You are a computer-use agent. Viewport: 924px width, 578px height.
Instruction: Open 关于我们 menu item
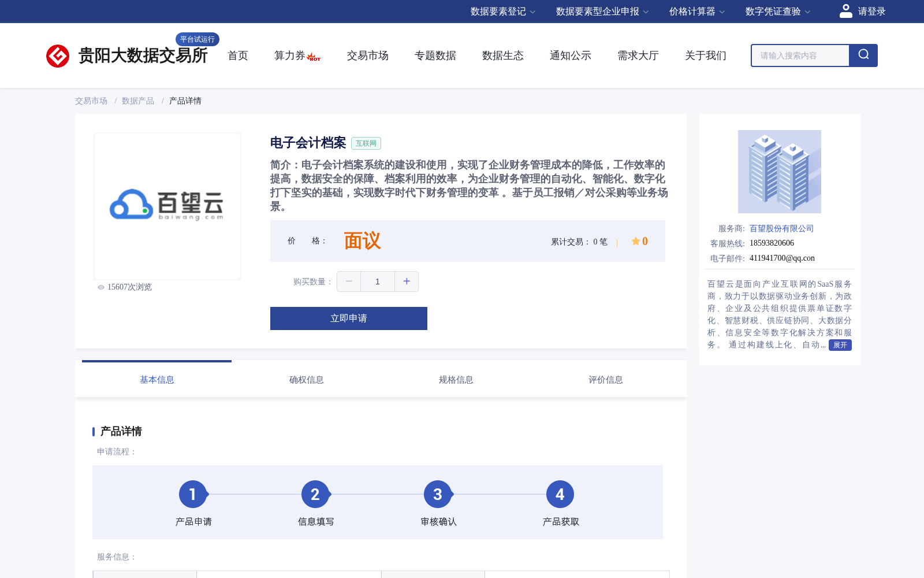click(x=706, y=55)
